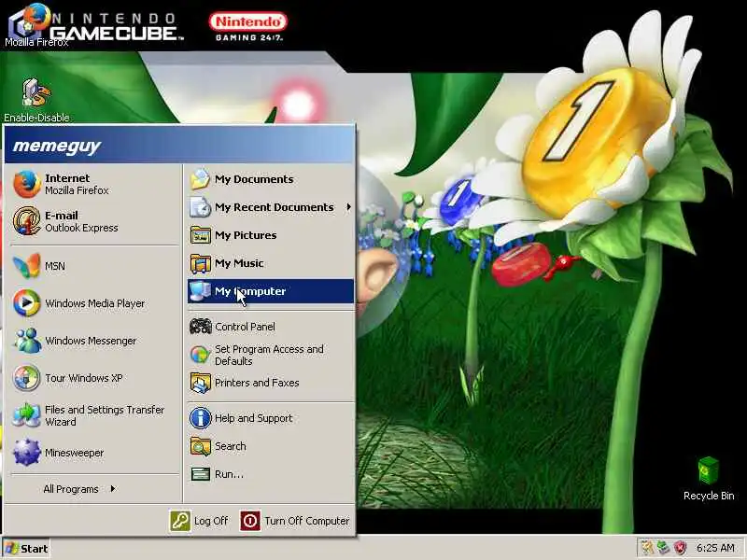Click Files and Settings Transfer Wizard icon
This screenshot has height=560, width=747.
coord(26,415)
